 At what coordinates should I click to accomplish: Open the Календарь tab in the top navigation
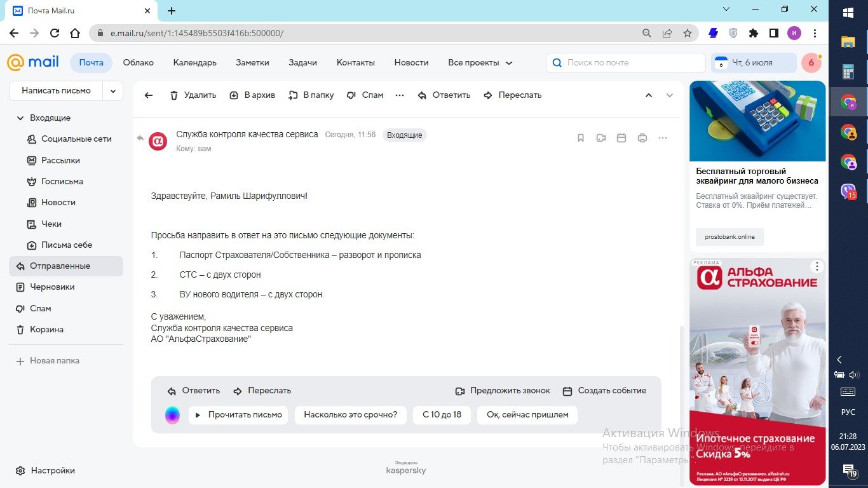[x=194, y=63]
